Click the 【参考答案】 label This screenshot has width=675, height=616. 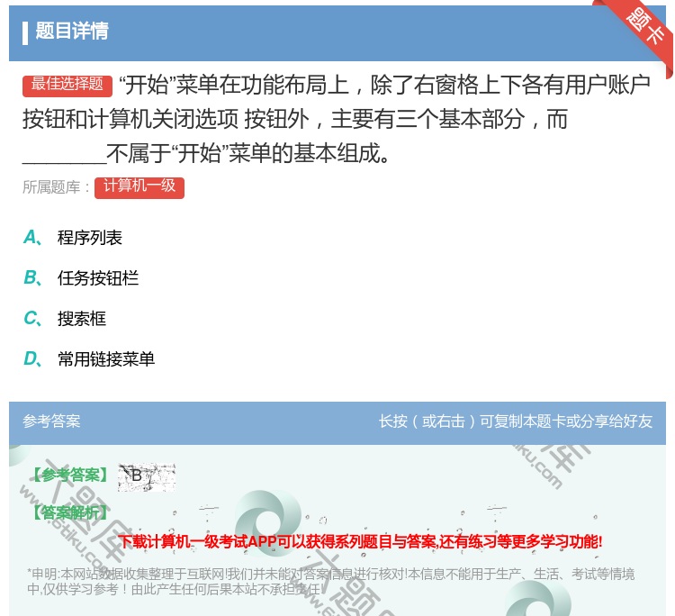70,476
